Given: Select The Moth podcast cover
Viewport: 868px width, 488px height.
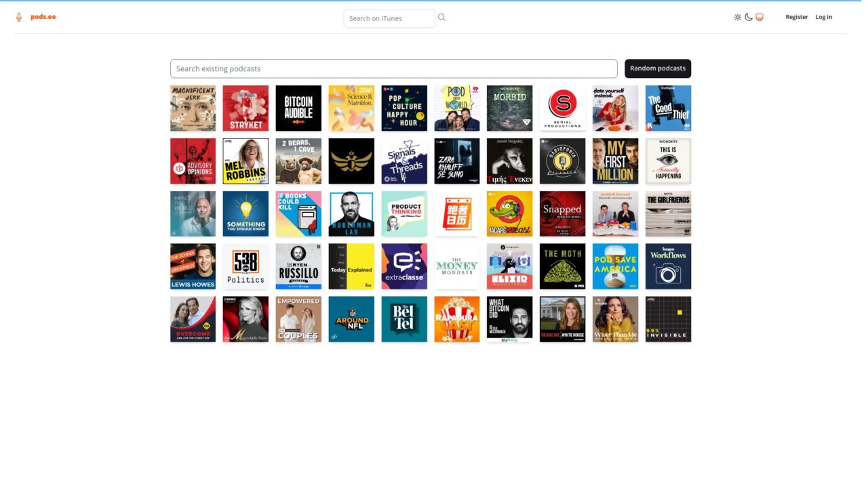Looking at the screenshot, I should pos(562,266).
